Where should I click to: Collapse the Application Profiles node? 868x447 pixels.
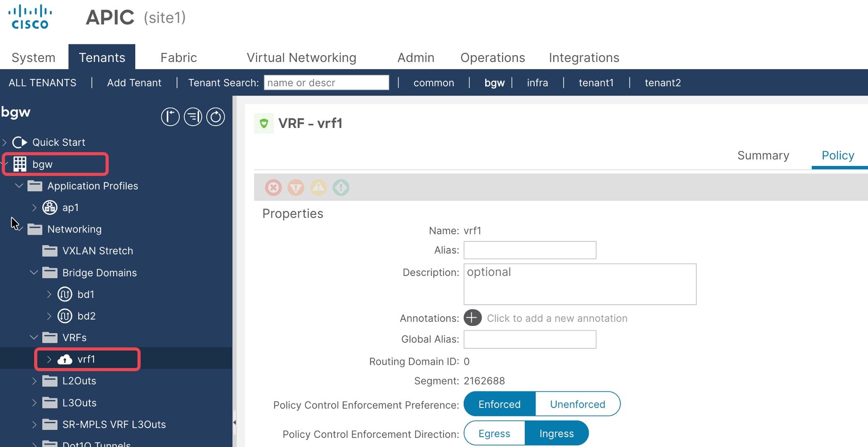[19, 186]
